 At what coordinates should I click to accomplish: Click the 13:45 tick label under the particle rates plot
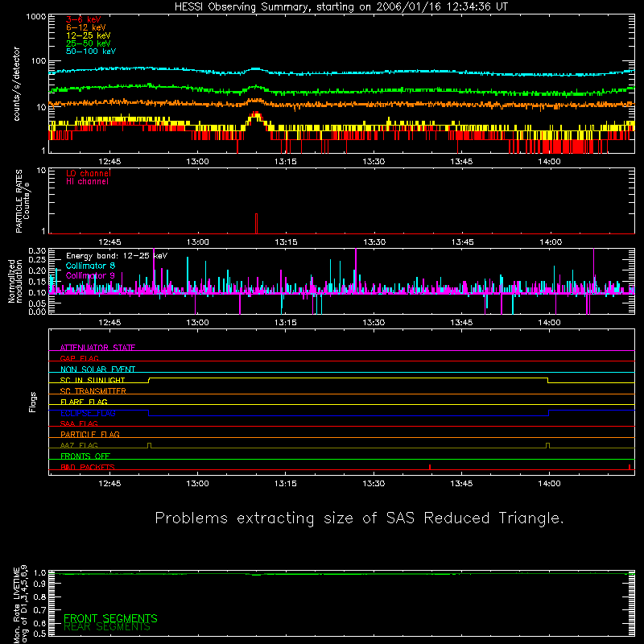462,242
